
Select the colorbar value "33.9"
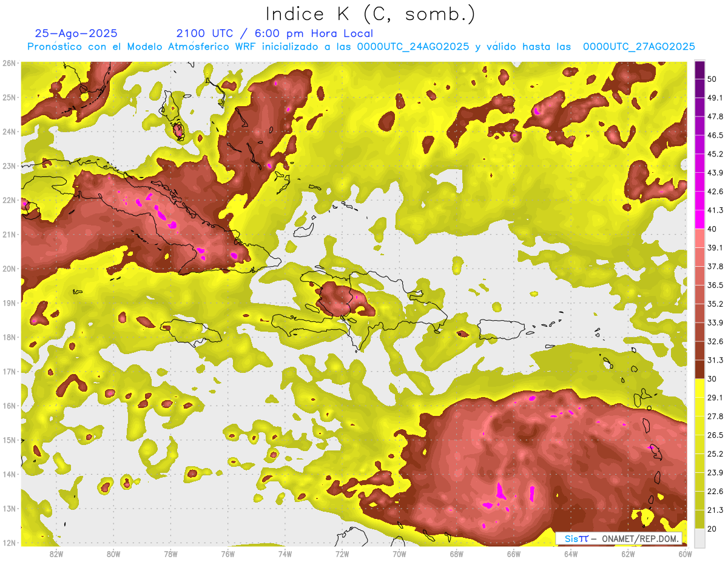[x=715, y=323]
